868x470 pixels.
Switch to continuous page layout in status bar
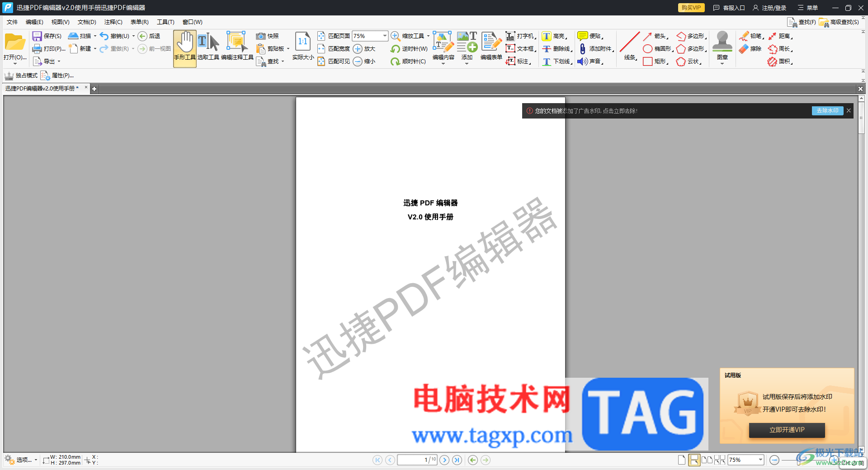(694, 460)
